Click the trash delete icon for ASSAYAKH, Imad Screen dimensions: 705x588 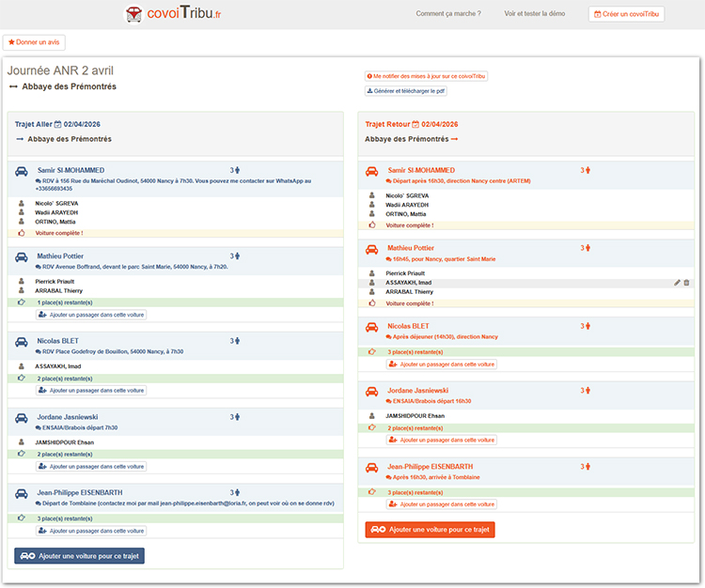coord(686,283)
